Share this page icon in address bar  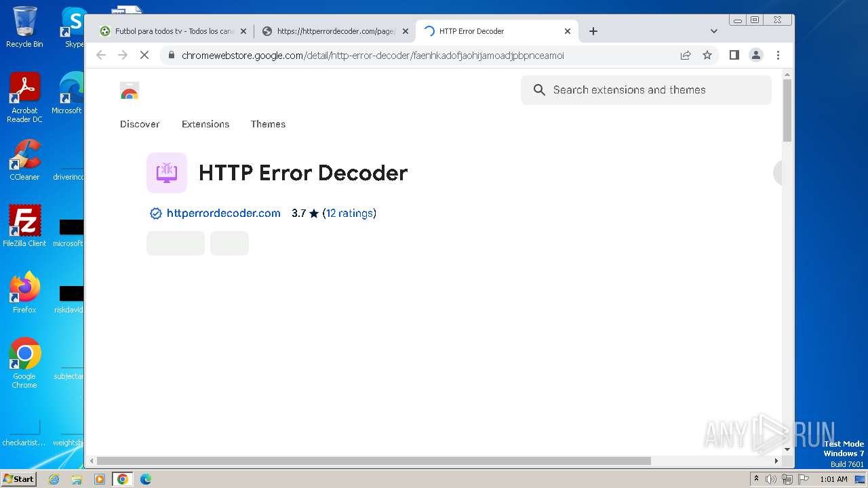tap(686, 55)
